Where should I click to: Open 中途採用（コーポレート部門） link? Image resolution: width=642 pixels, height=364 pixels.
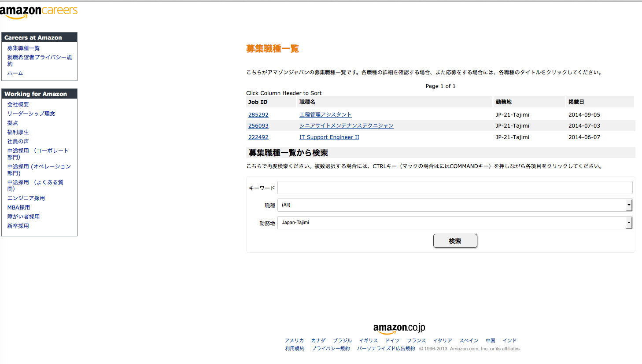click(x=38, y=154)
